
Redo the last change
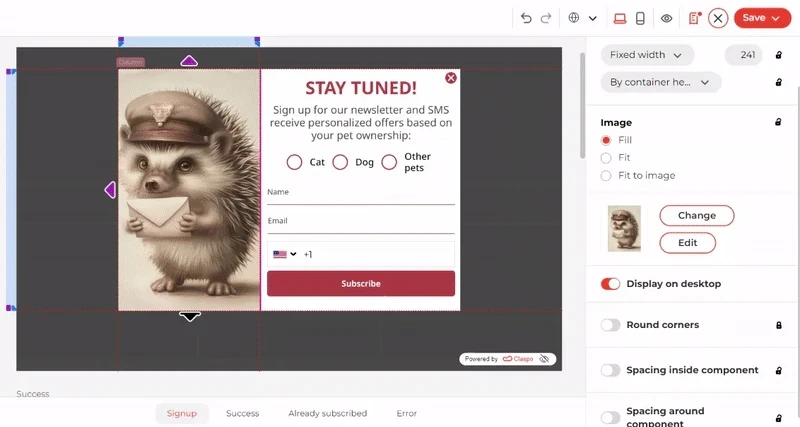coord(546,18)
